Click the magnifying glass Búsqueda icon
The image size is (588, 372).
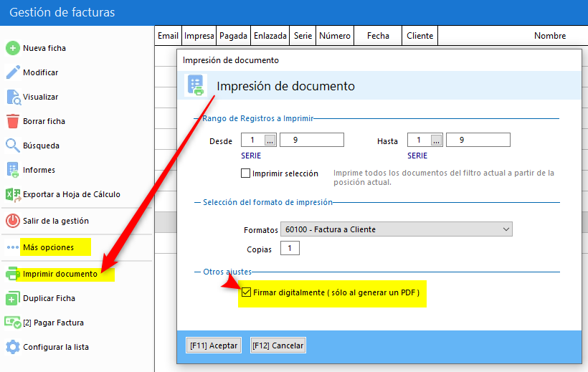tap(13, 146)
